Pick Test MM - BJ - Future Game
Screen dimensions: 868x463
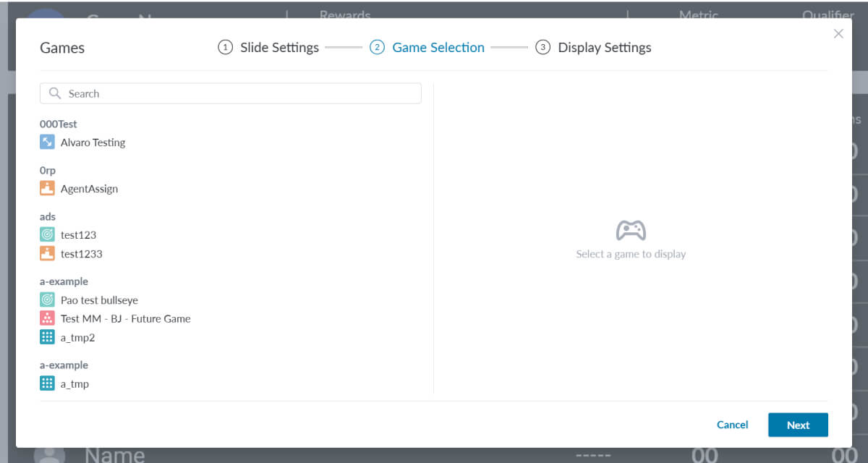coord(125,319)
